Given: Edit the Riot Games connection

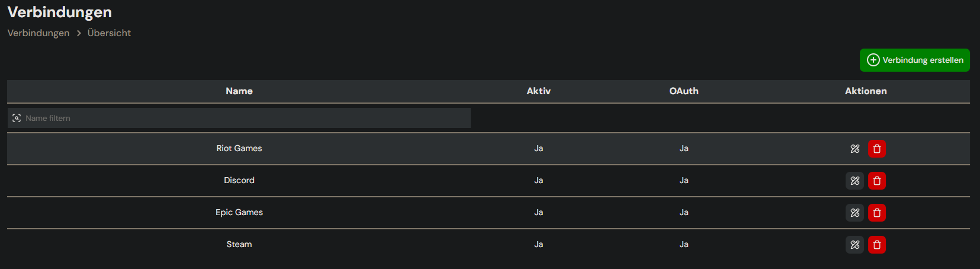Looking at the screenshot, I should (x=854, y=149).
